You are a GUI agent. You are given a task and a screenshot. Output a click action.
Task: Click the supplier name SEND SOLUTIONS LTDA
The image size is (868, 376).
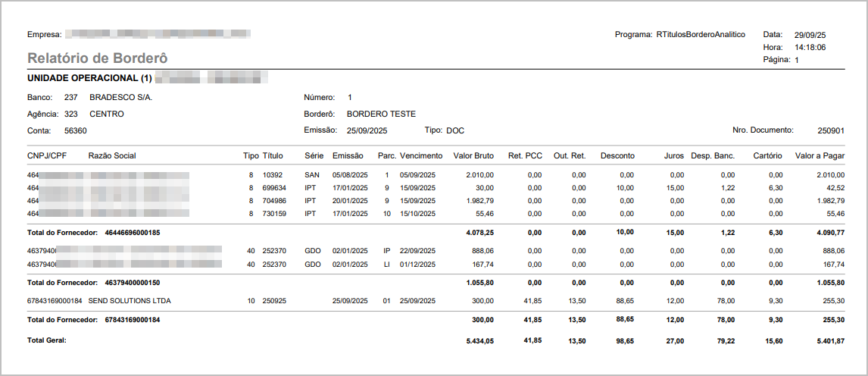tap(130, 301)
